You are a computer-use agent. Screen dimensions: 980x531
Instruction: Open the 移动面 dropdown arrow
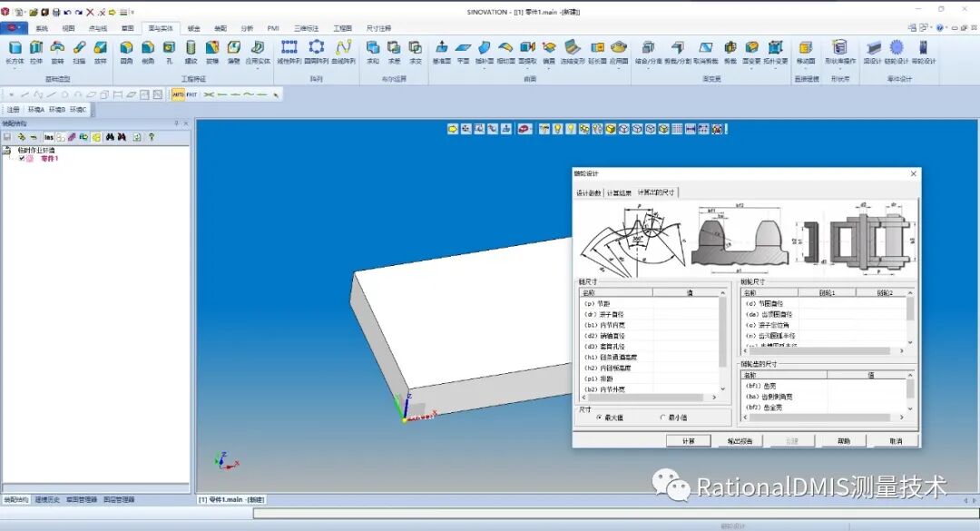click(806, 68)
